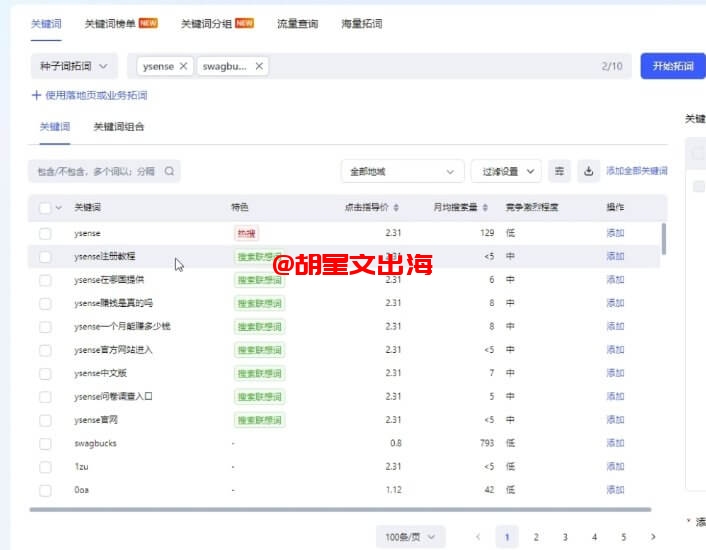Toggle the select-all header checkbox
The width and height of the screenshot is (706, 550).
click(x=45, y=208)
